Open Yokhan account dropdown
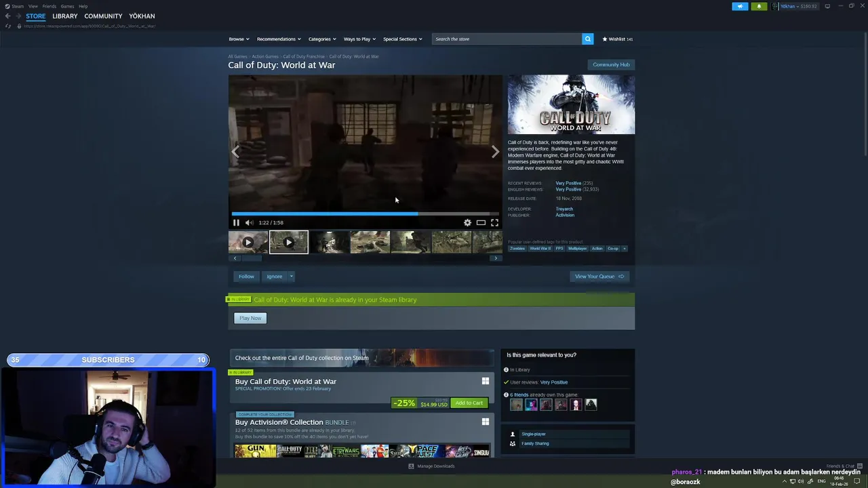The height and width of the screenshot is (488, 868). click(798, 6)
